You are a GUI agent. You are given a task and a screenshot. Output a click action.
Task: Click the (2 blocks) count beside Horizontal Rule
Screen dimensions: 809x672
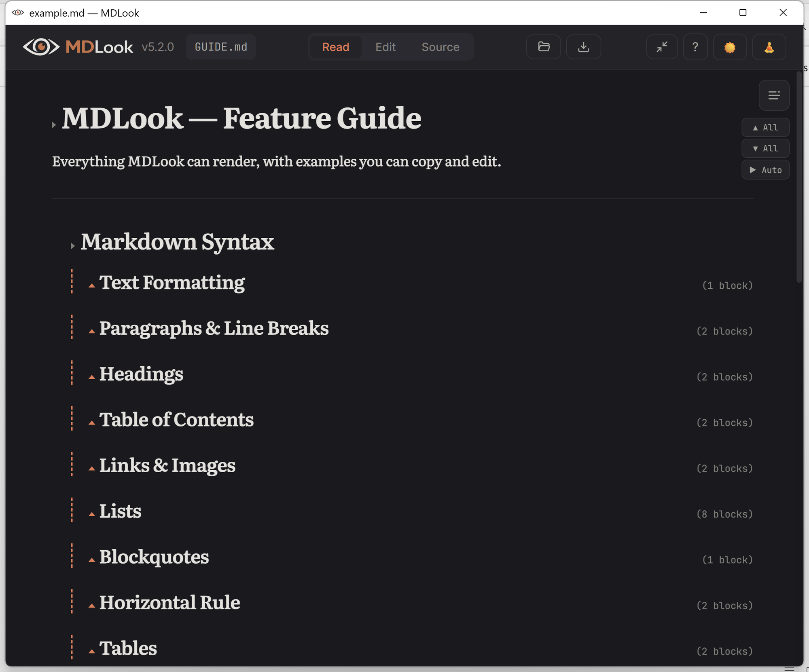click(724, 605)
